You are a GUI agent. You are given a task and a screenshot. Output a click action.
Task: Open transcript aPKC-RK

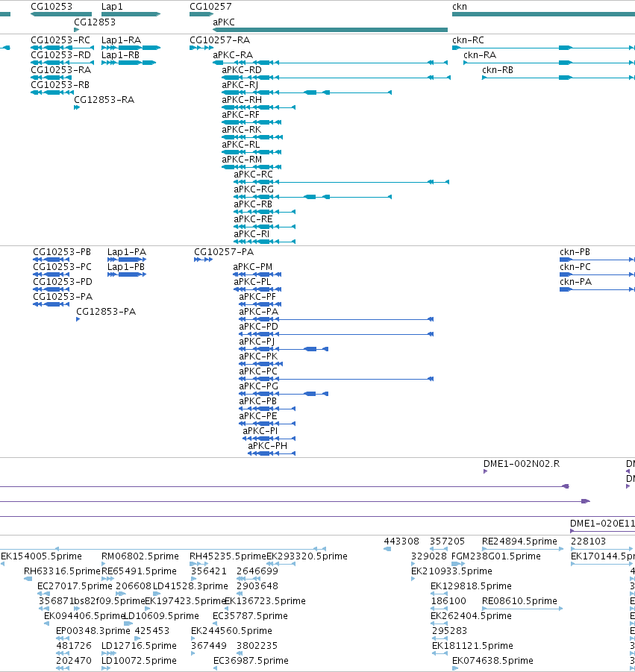point(242,130)
